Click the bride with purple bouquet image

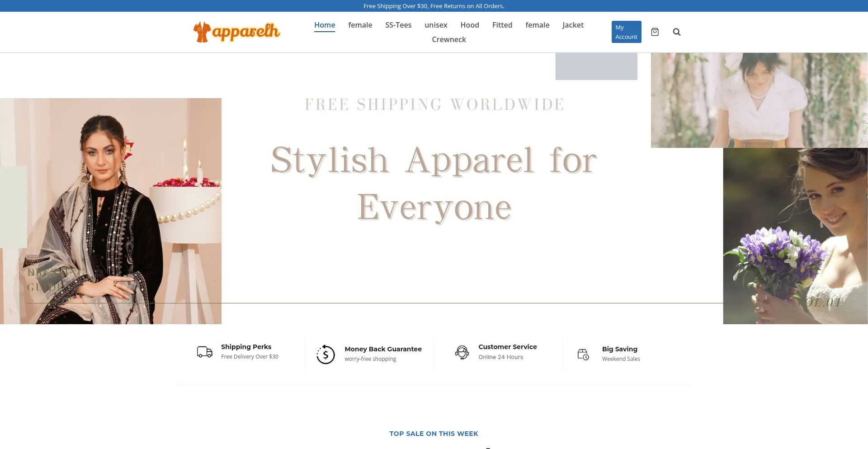click(x=795, y=236)
